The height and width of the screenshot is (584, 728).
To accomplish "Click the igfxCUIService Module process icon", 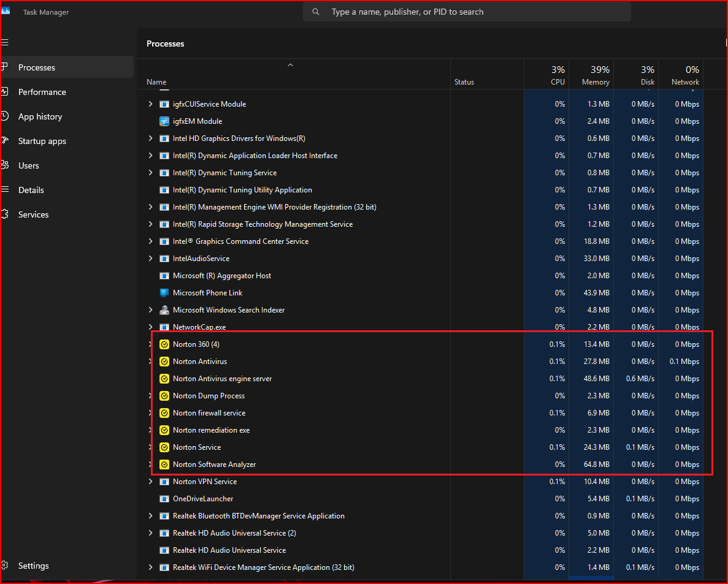I will 164,104.
